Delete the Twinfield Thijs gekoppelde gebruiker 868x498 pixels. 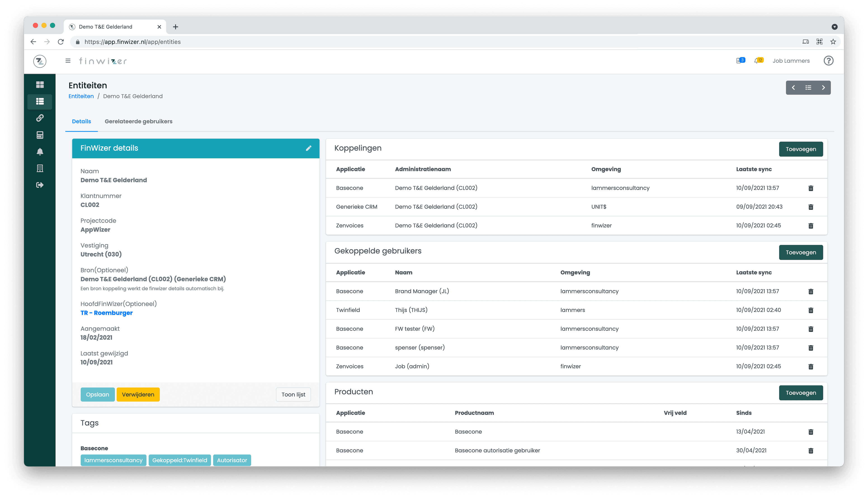[x=811, y=310]
